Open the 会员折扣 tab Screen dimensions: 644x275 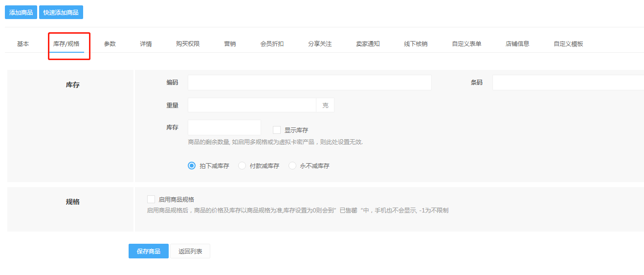click(272, 44)
